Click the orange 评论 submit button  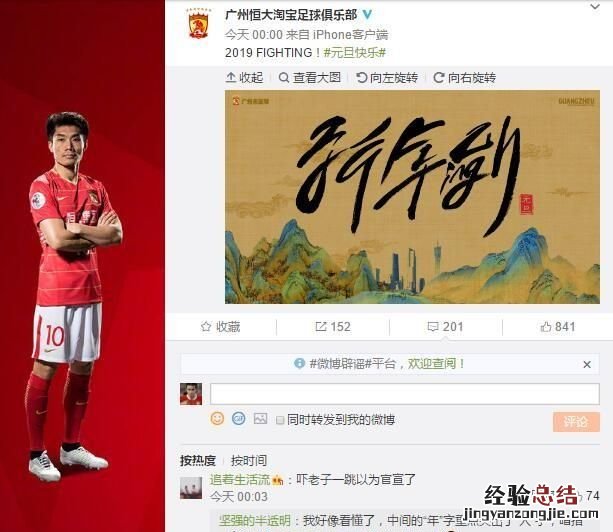pos(576,422)
